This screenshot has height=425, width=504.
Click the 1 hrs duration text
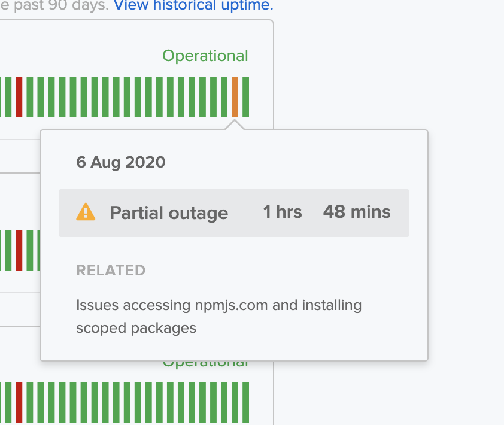(x=281, y=212)
